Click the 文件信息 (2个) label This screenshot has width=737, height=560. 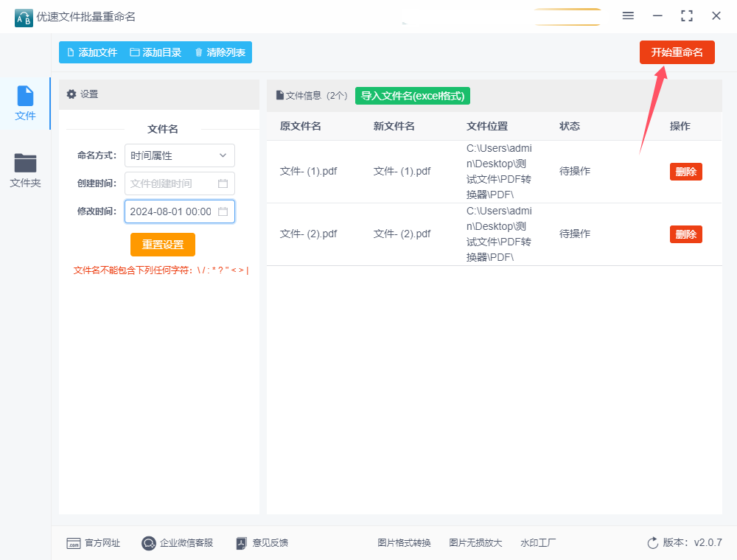point(312,96)
